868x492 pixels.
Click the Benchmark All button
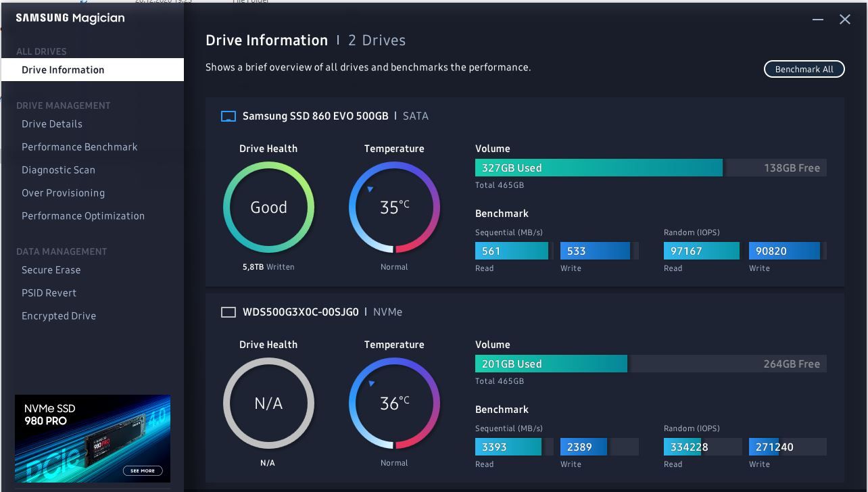point(804,69)
